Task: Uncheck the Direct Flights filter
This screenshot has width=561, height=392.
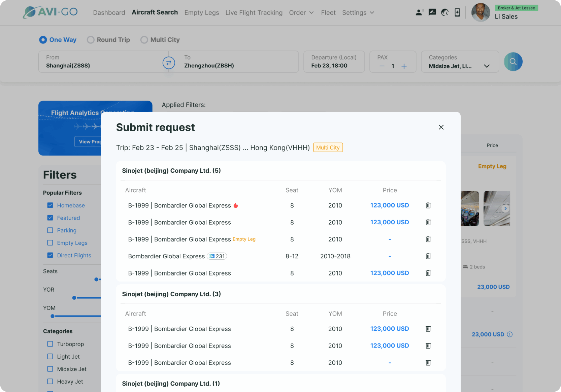Action: [x=50, y=255]
